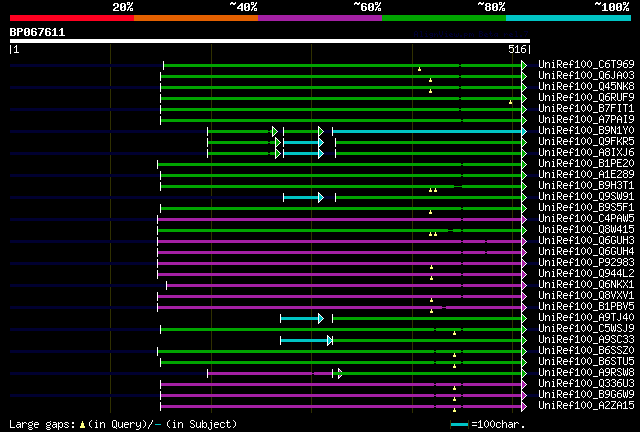Open hit UniRef100_C4PAW5
The width and height of the screenshot is (640, 432).
point(586,218)
